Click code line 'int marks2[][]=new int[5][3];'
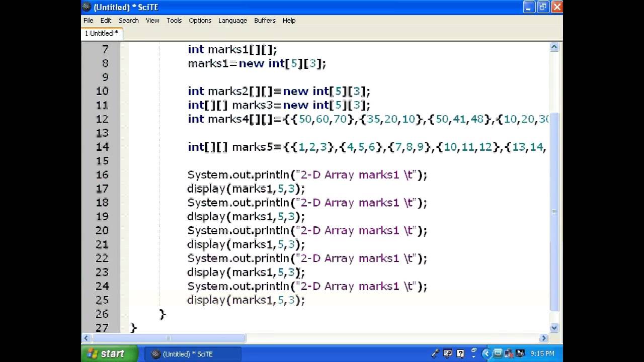The width and height of the screenshot is (644, 362). [279, 91]
